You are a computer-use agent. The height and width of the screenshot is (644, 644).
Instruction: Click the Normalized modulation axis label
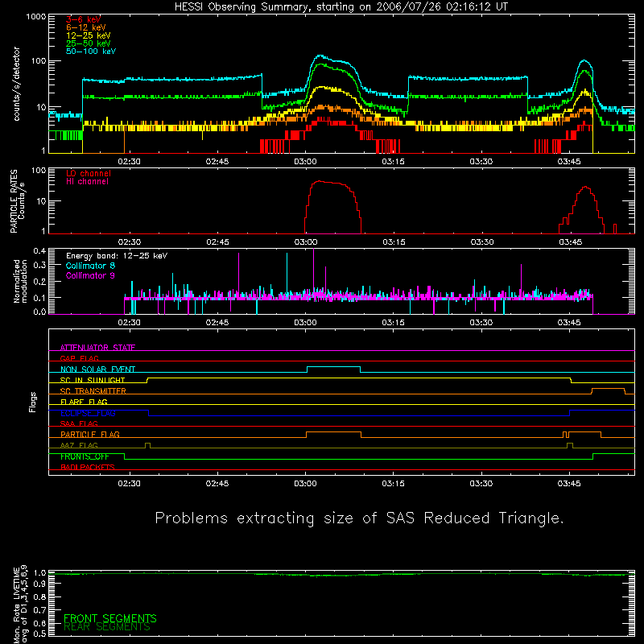[x=20, y=281]
